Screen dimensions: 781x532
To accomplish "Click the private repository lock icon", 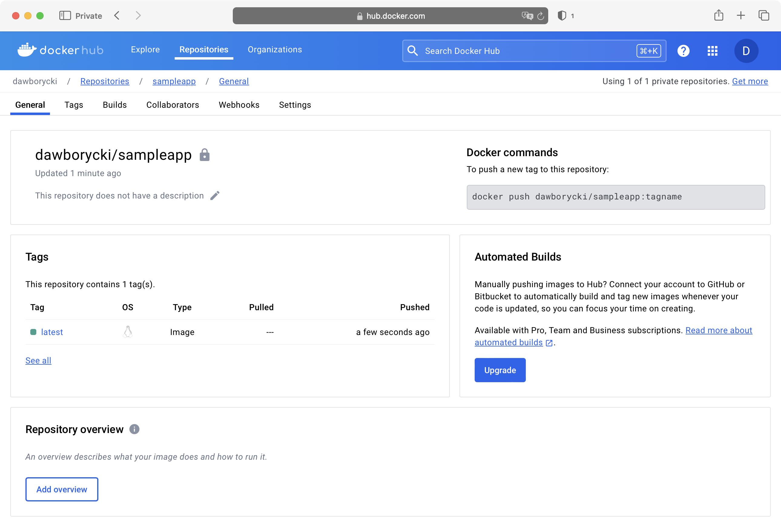I will pyautogui.click(x=204, y=155).
